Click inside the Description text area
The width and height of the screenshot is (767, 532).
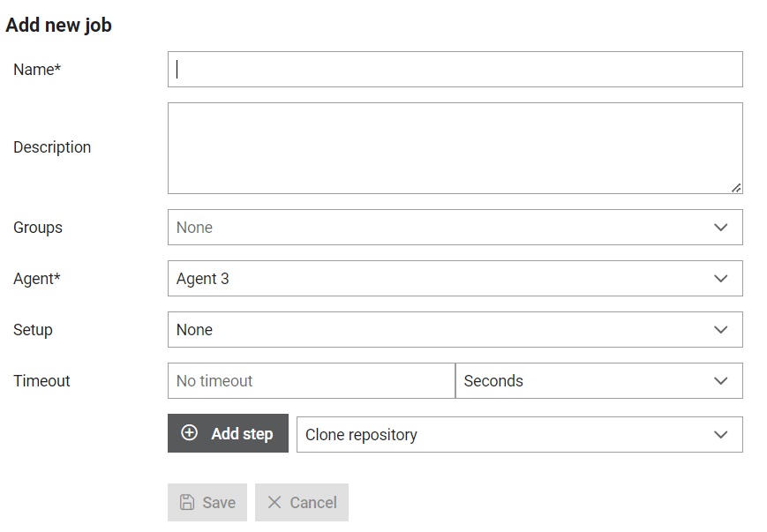coord(455,148)
